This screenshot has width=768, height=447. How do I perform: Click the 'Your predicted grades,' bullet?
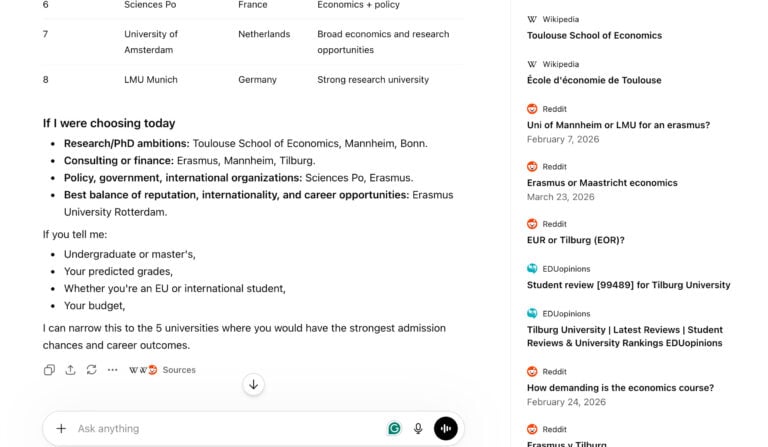click(x=118, y=271)
